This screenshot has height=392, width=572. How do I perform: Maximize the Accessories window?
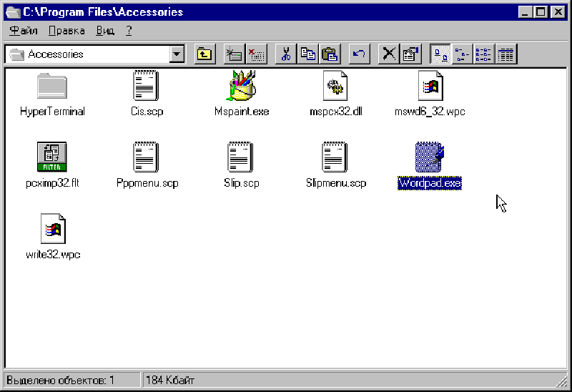[541, 12]
